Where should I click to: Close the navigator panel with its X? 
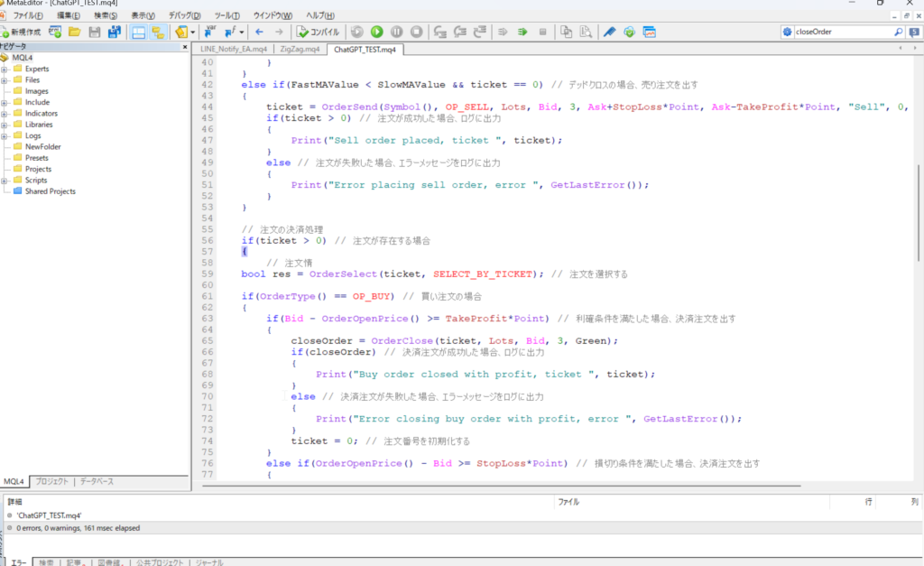185,47
